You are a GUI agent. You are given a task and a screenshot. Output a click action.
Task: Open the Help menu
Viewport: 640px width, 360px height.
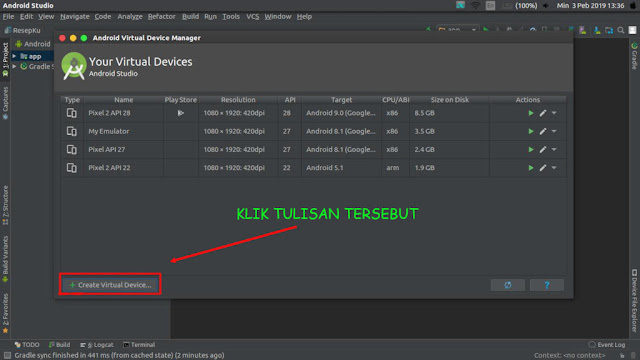click(304, 16)
